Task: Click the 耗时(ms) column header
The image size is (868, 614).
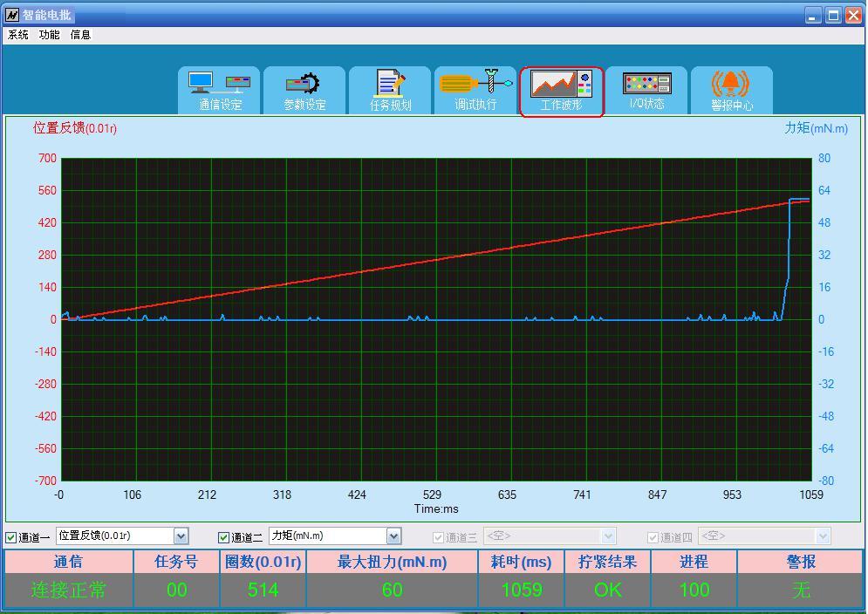Action: pos(522,562)
